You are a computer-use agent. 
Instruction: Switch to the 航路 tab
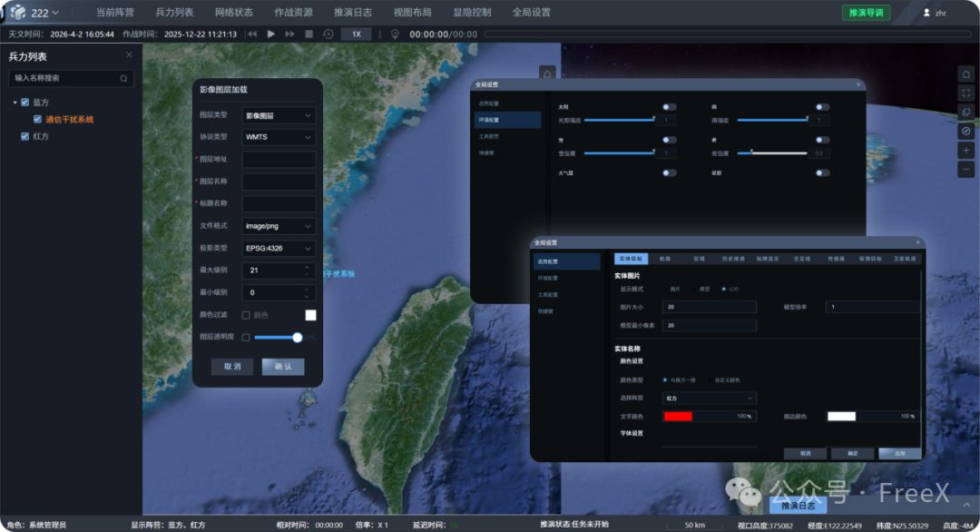click(665, 258)
